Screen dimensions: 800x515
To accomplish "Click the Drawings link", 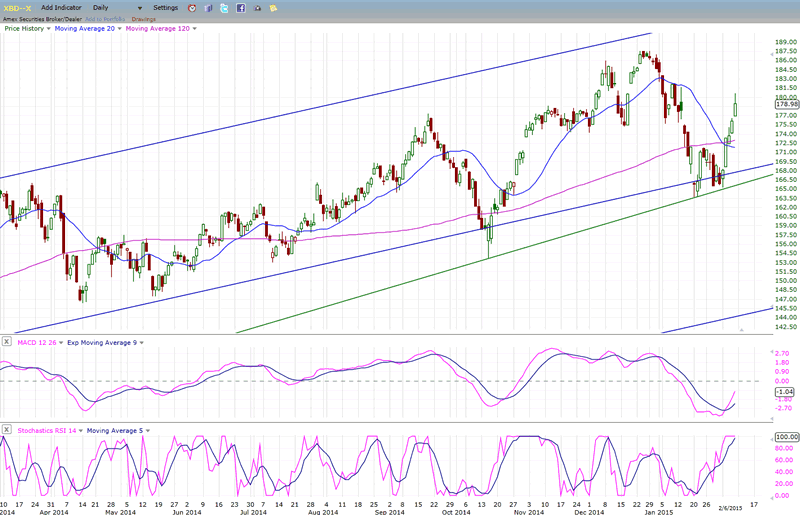I will coord(143,19).
